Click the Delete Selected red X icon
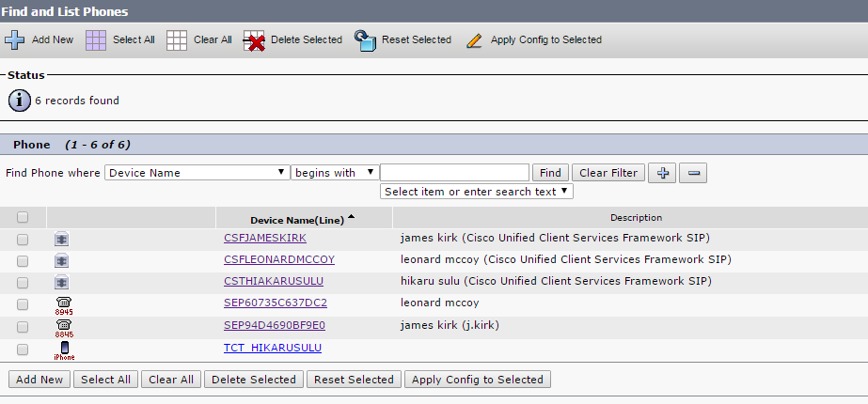The image size is (868, 404). click(254, 41)
